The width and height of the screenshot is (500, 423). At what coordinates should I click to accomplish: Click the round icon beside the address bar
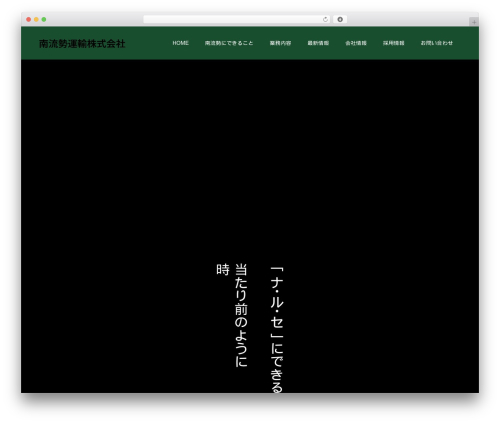click(340, 20)
